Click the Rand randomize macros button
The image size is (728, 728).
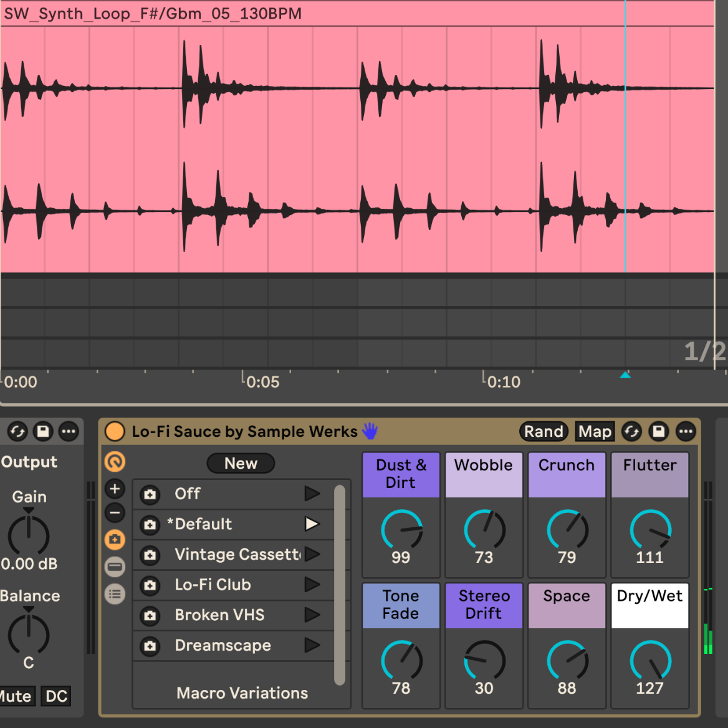(544, 431)
